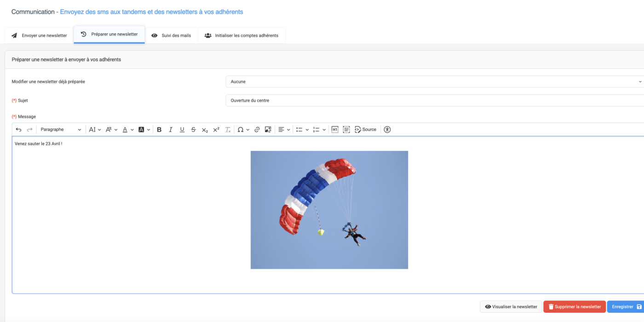
Task: Open the text alignment dropdown
Action: click(x=284, y=130)
